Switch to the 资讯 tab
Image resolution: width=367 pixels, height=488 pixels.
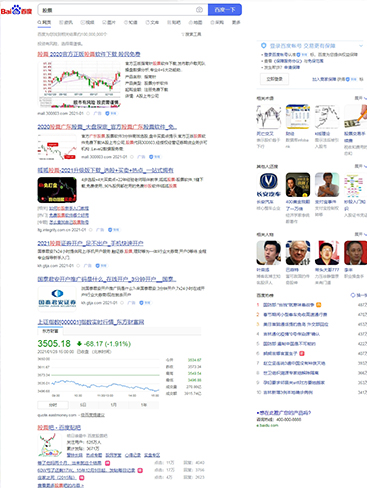pyautogui.click(x=66, y=22)
